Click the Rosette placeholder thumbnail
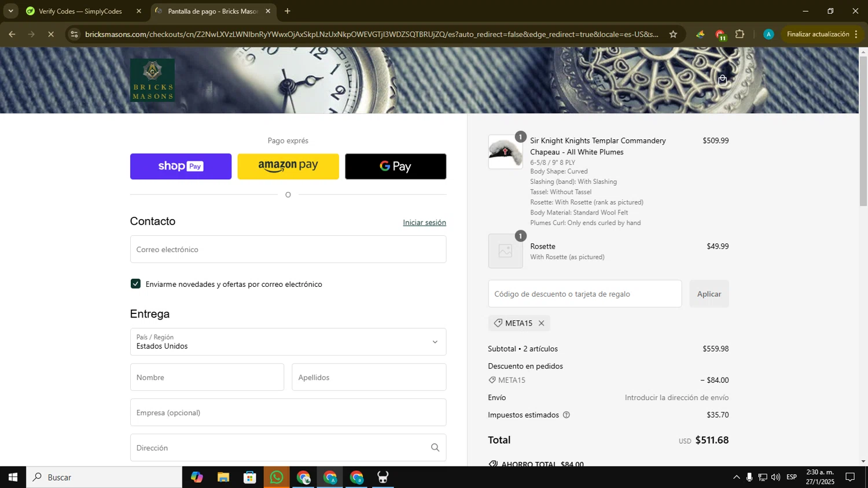This screenshot has width=868, height=488. 505,251
